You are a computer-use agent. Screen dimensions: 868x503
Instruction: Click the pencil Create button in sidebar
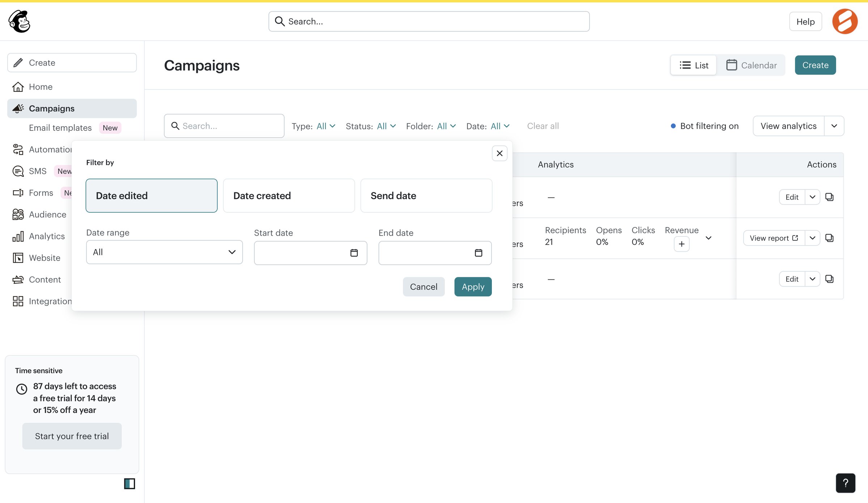(72, 63)
